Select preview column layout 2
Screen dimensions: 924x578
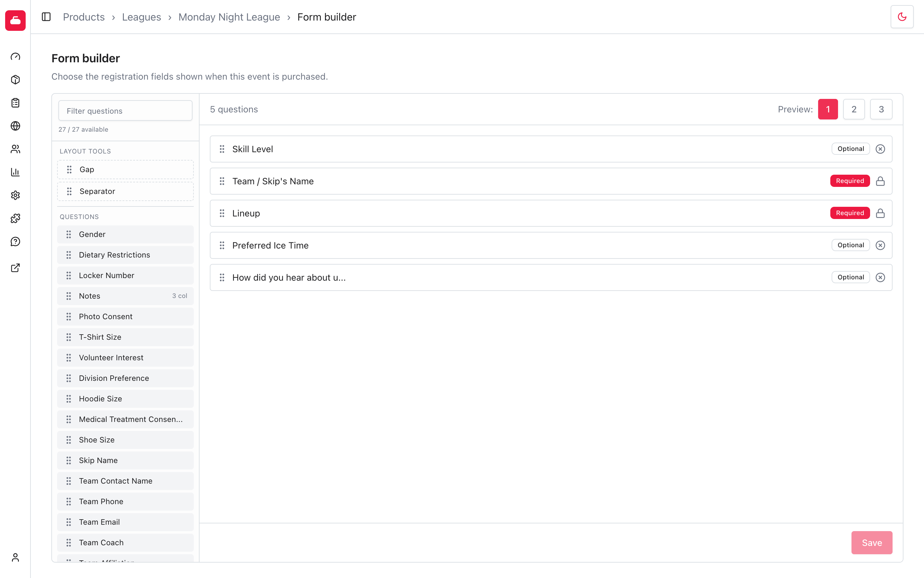tap(854, 109)
